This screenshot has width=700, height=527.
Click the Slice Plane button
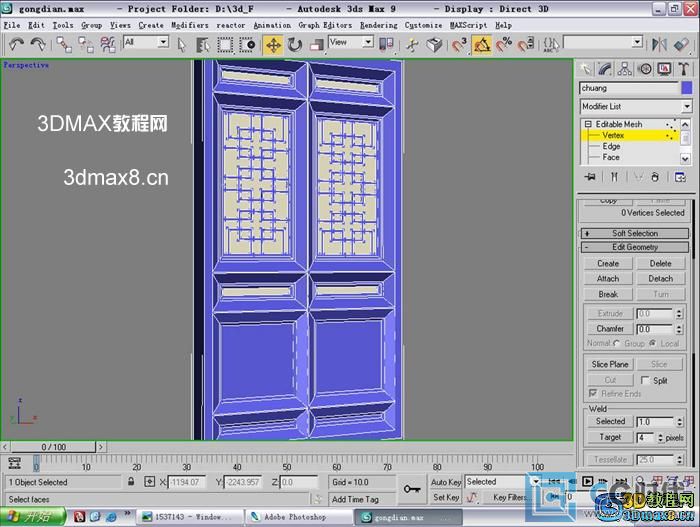[610, 364]
